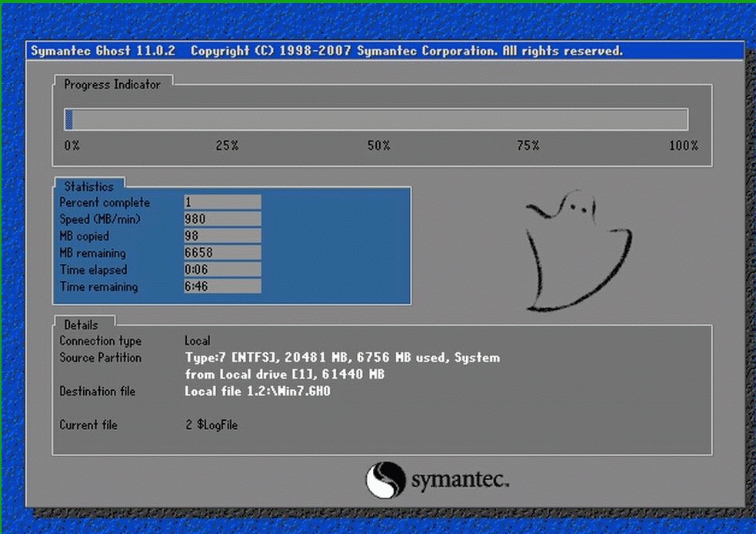Click the symantec wordmark text
The width and height of the screenshot is (756, 534).
pyautogui.click(x=459, y=481)
